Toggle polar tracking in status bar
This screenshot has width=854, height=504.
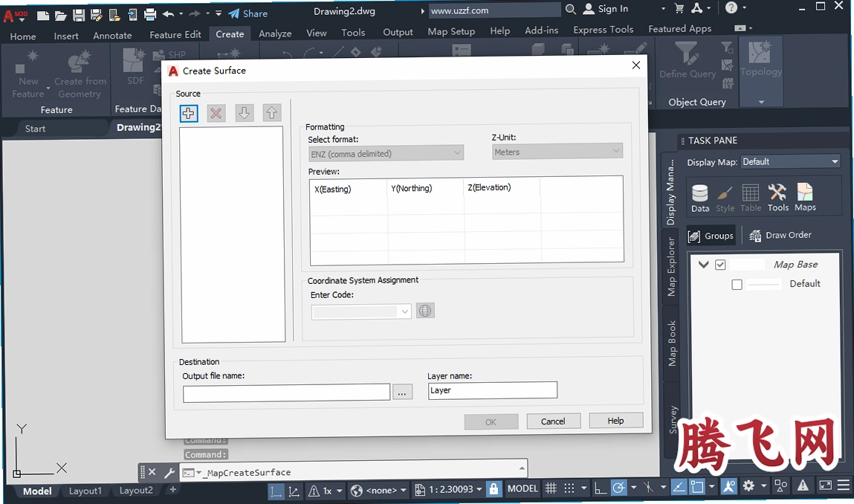(618, 488)
